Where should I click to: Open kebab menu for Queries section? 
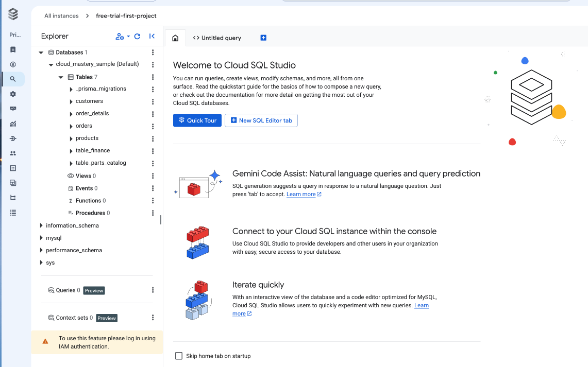153,290
